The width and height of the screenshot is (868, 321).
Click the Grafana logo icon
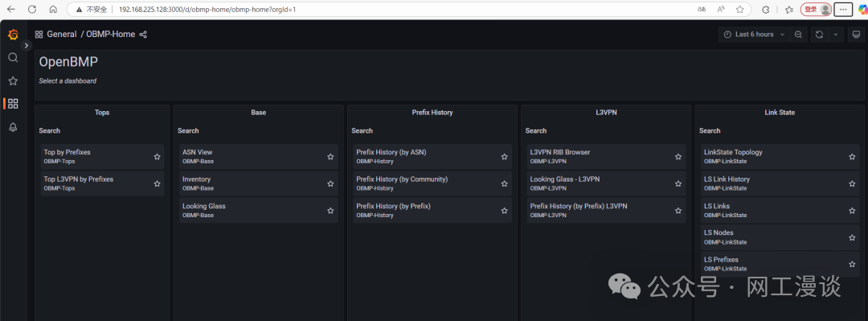14,35
